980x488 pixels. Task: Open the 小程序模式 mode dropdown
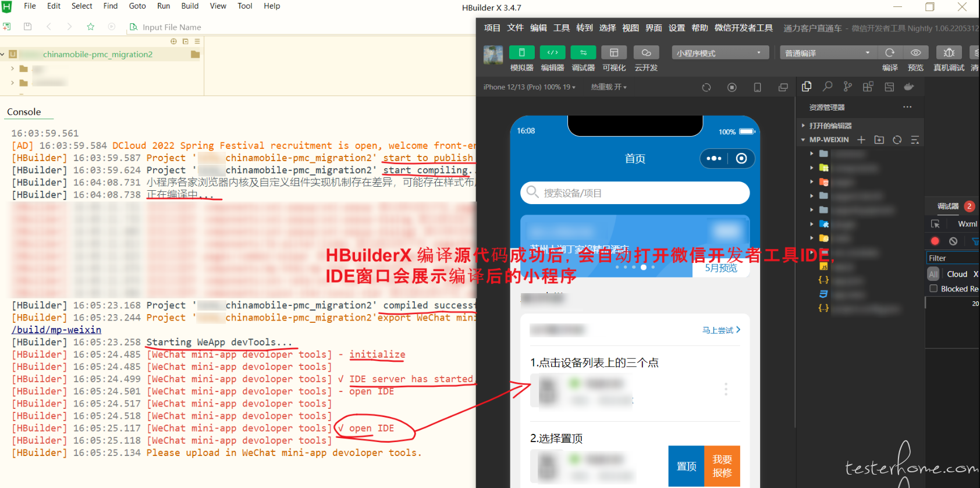(720, 53)
